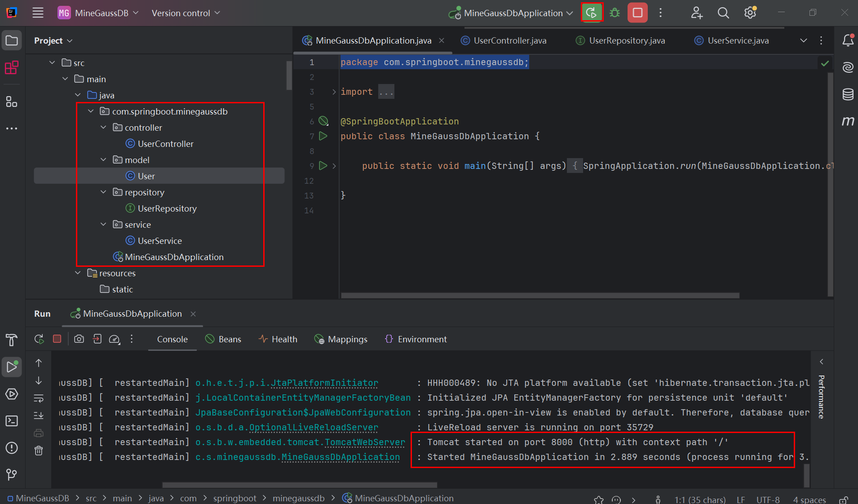
Task: Collapse the controller package
Action: (x=103, y=128)
